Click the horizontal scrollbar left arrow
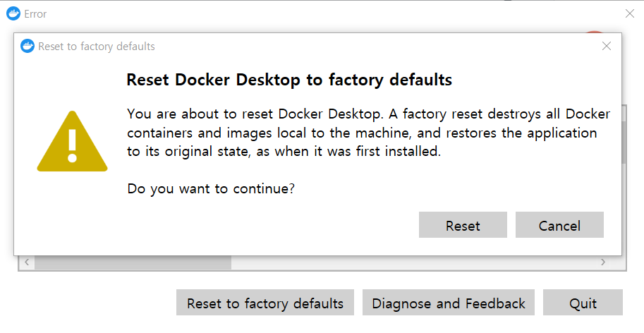This screenshot has width=644, height=333. (x=26, y=262)
